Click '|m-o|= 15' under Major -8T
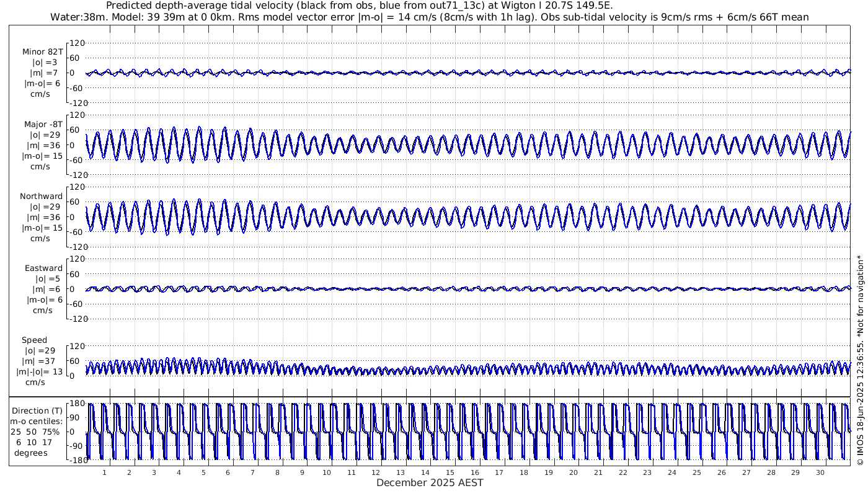Image resolution: width=868 pixels, height=496 pixels. 42,156
